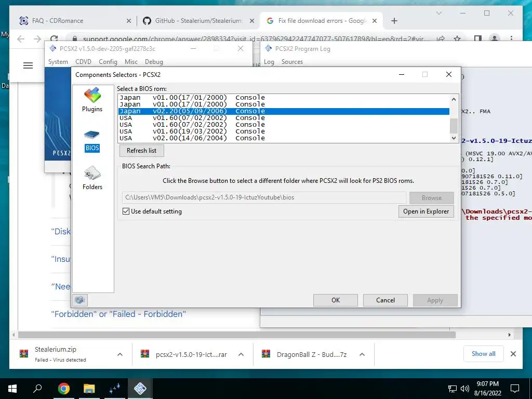The image size is (532, 399).
Task: Click the Chrome address bar URL
Action: pos(254,39)
